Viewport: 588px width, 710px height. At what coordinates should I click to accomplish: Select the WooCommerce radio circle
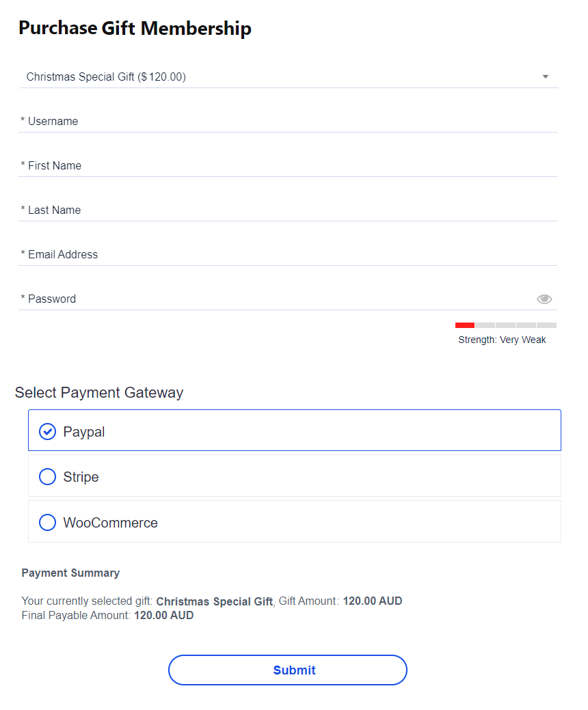48,522
